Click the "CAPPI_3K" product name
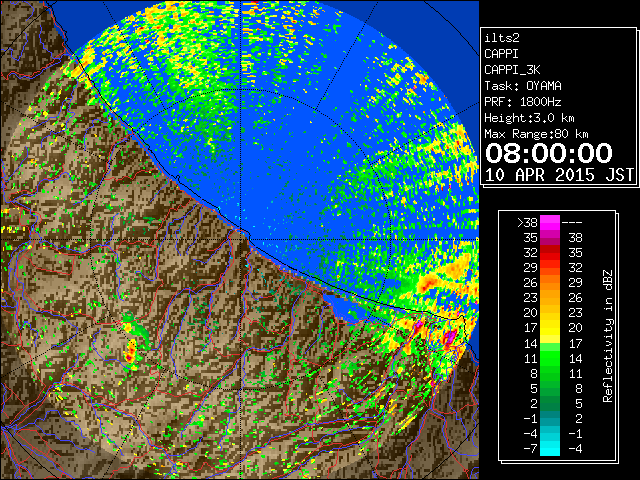 [x=512, y=70]
